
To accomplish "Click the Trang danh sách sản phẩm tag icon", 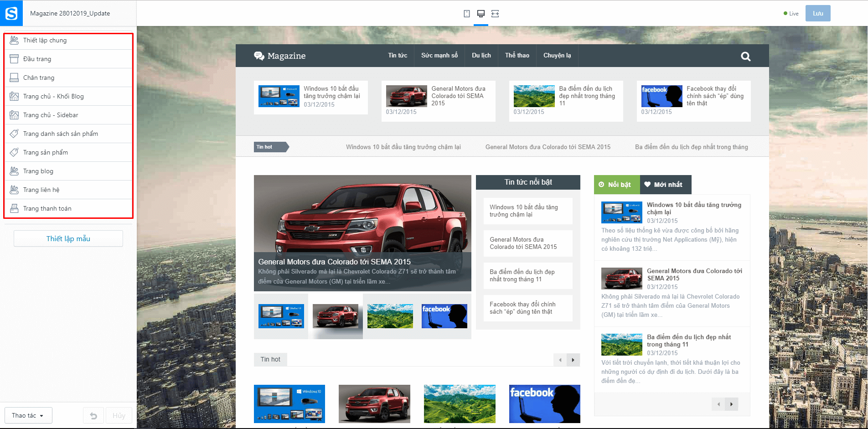I will 14,134.
